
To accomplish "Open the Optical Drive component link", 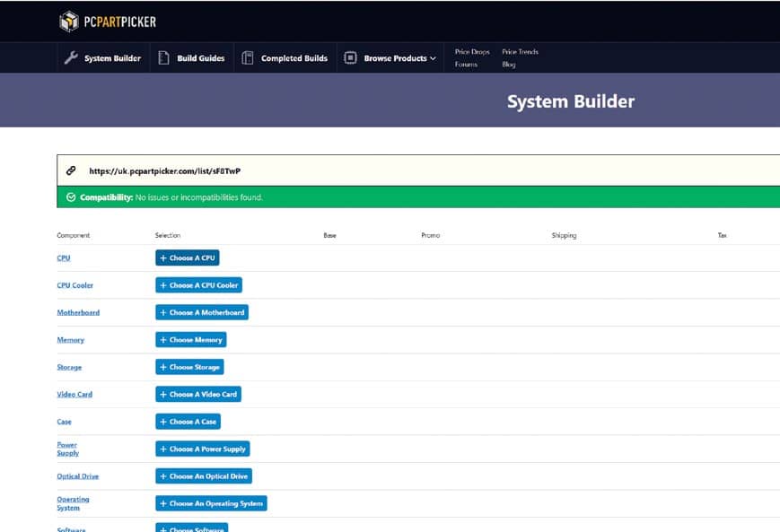I will coord(77,476).
